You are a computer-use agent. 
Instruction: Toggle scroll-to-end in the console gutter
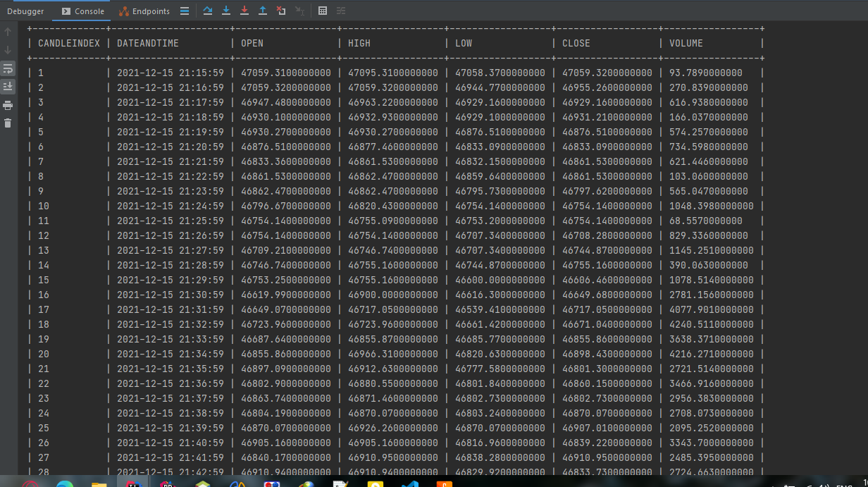pos(8,86)
